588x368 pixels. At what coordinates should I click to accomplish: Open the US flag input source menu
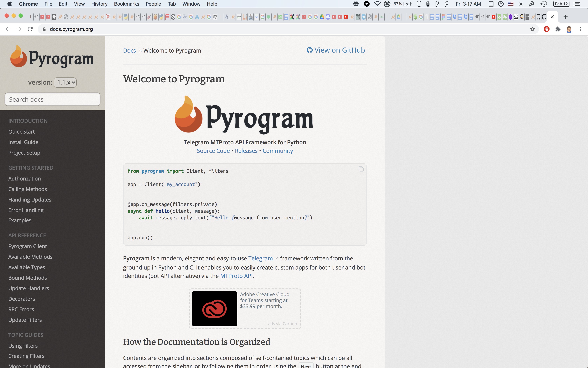(510, 4)
